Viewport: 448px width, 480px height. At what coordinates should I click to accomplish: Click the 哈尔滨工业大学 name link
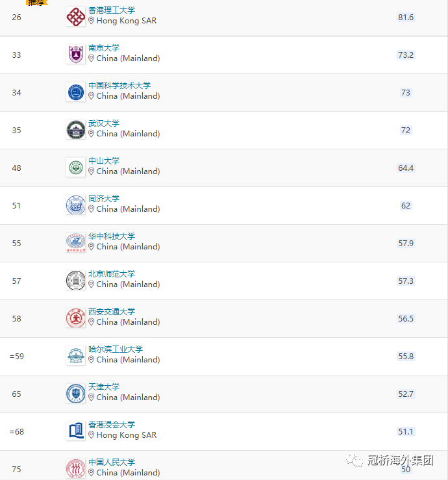pos(116,349)
